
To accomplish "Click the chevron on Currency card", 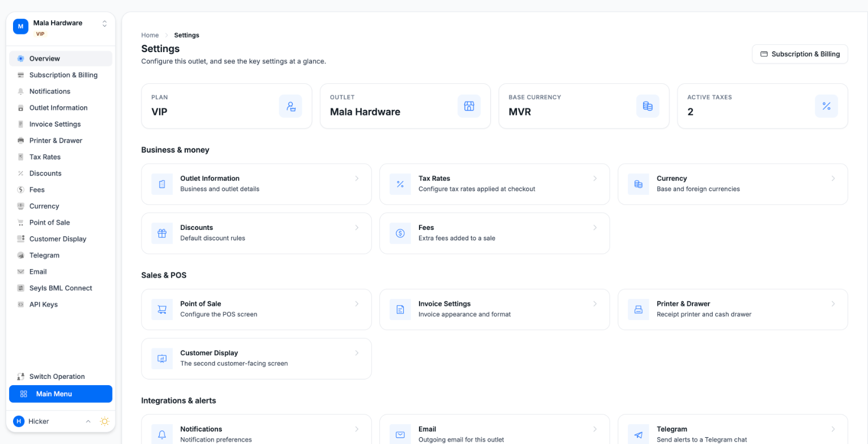I will click(x=833, y=178).
